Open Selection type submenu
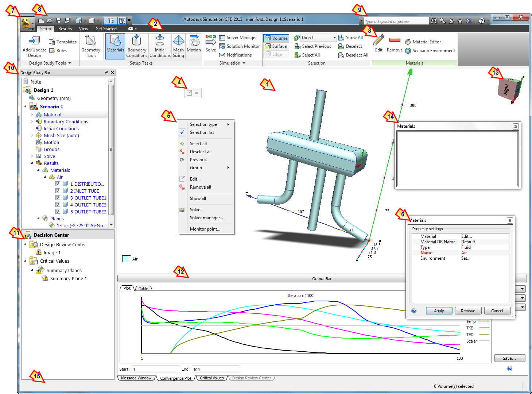The width and height of the screenshot is (532, 394). (x=206, y=124)
